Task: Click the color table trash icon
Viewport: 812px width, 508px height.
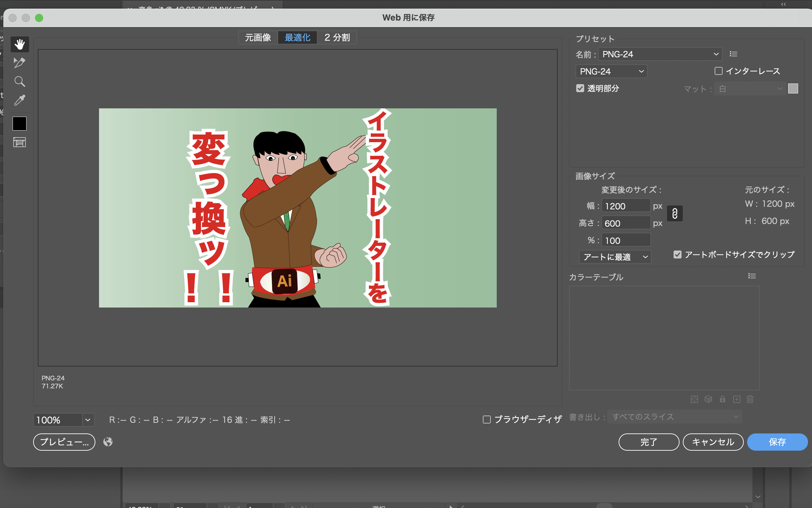Action: [750, 399]
